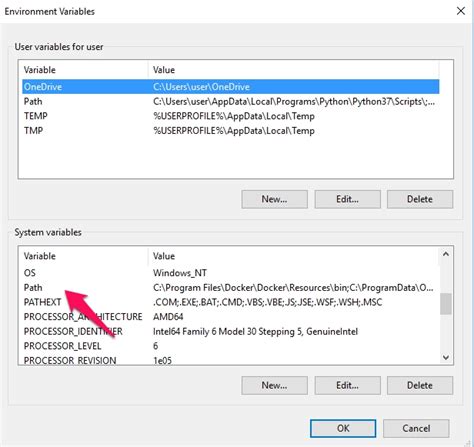Click New button under user variables
Image resolution: width=474 pixels, height=447 pixels.
coord(274,199)
